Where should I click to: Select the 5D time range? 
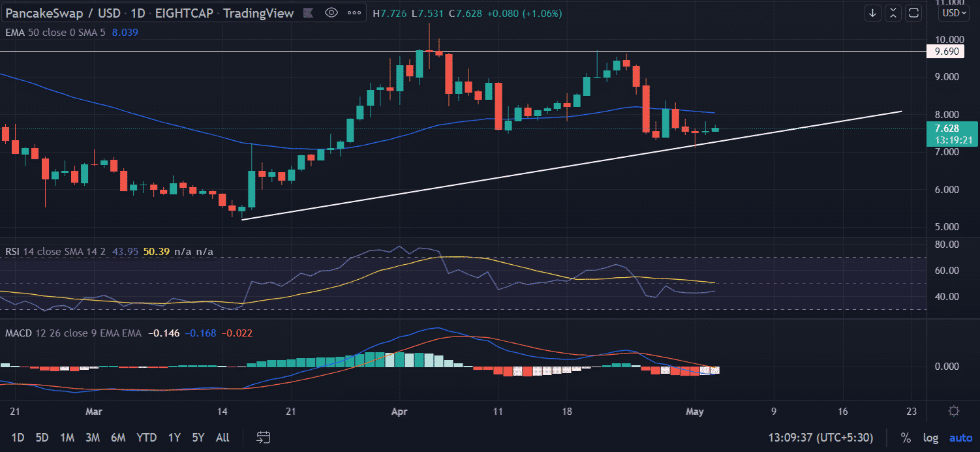pyautogui.click(x=42, y=438)
